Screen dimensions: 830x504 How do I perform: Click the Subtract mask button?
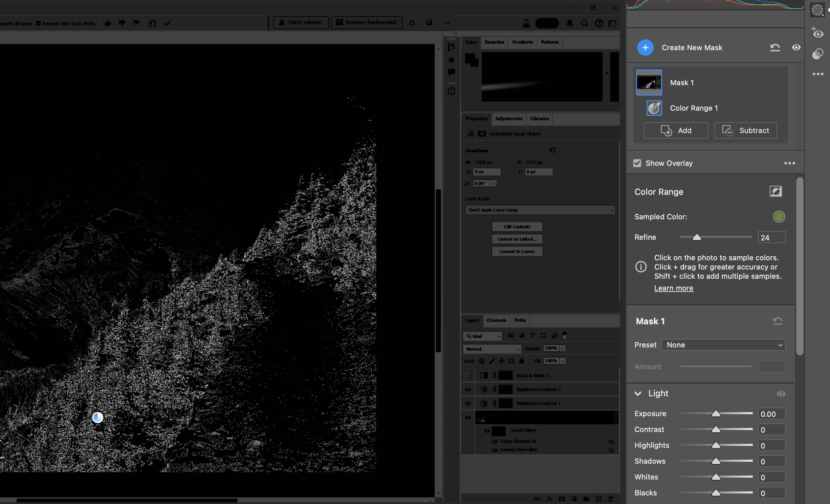click(x=745, y=130)
